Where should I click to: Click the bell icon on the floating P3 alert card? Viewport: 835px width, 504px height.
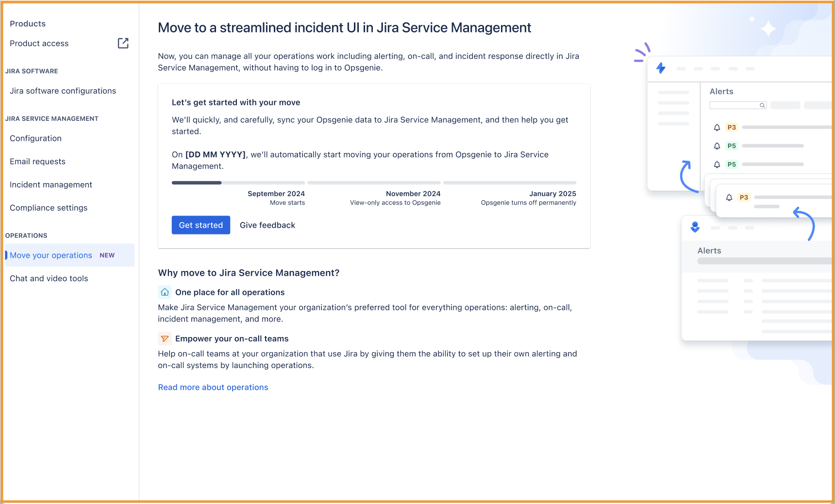pyautogui.click(x=729, y=197)
